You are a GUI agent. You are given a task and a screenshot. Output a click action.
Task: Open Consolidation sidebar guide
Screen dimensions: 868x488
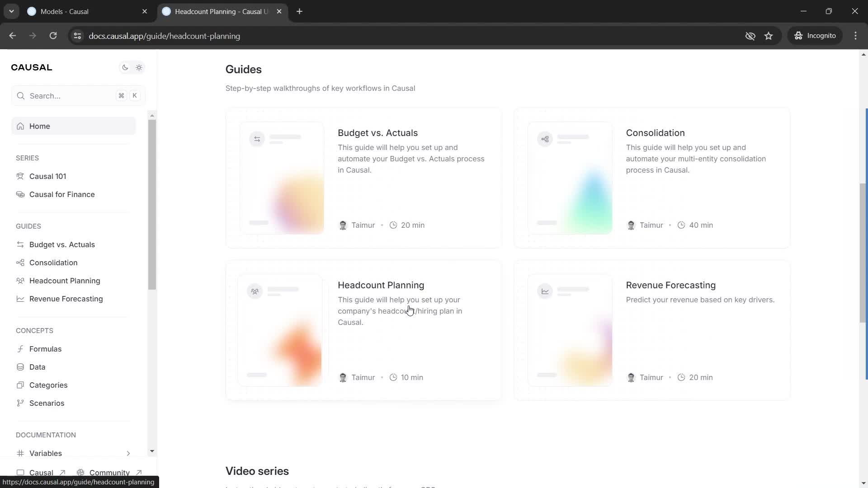53,263
